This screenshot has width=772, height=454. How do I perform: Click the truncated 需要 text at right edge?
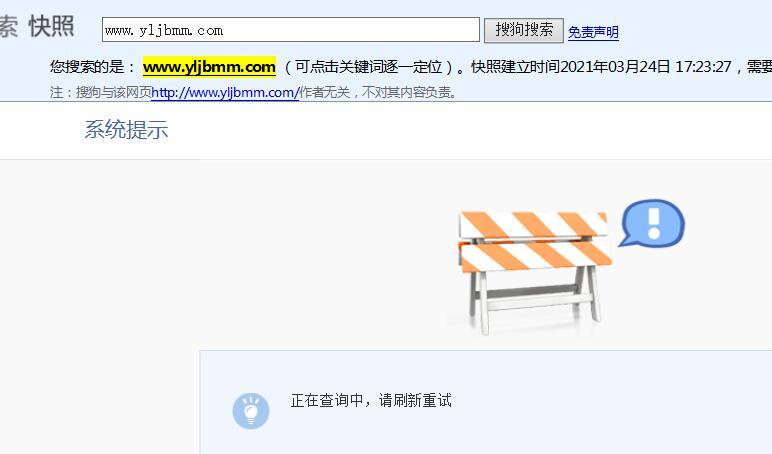(x=759, y=67)
